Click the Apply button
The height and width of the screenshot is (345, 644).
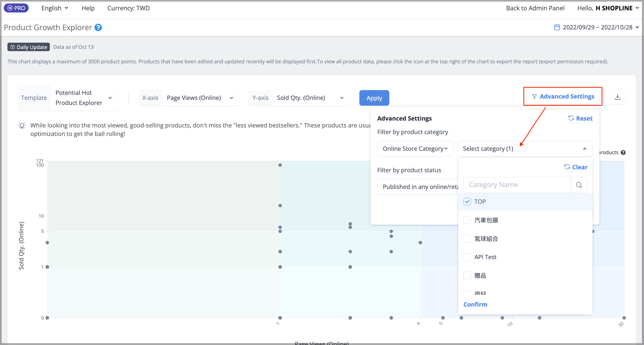pos(374,98)
